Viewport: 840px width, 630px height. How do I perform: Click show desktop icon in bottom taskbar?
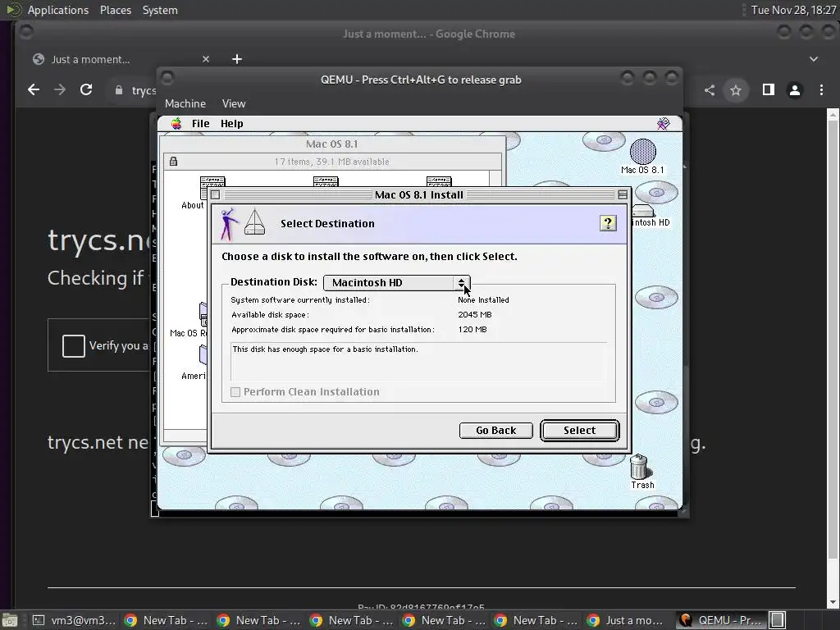click(10, 620)
